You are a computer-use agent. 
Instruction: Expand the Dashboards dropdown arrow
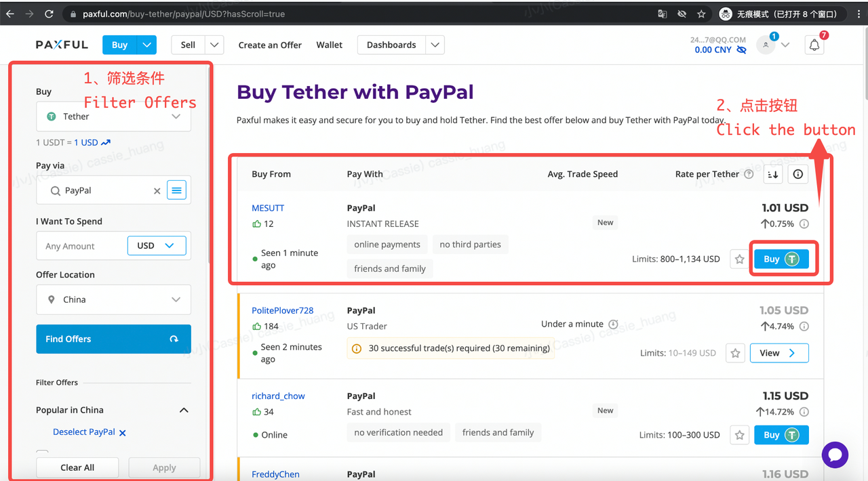tap(435, 45)
